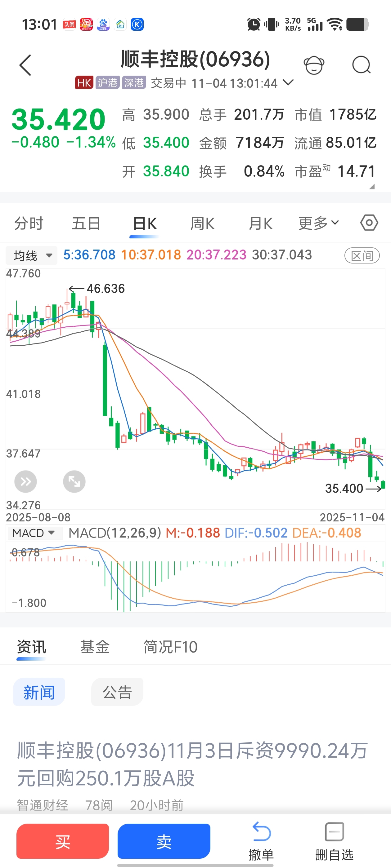The width and height of the screenshot is (391, 868).
Task: Tap the blue 卖 sell button
Action: coord(164,841)
